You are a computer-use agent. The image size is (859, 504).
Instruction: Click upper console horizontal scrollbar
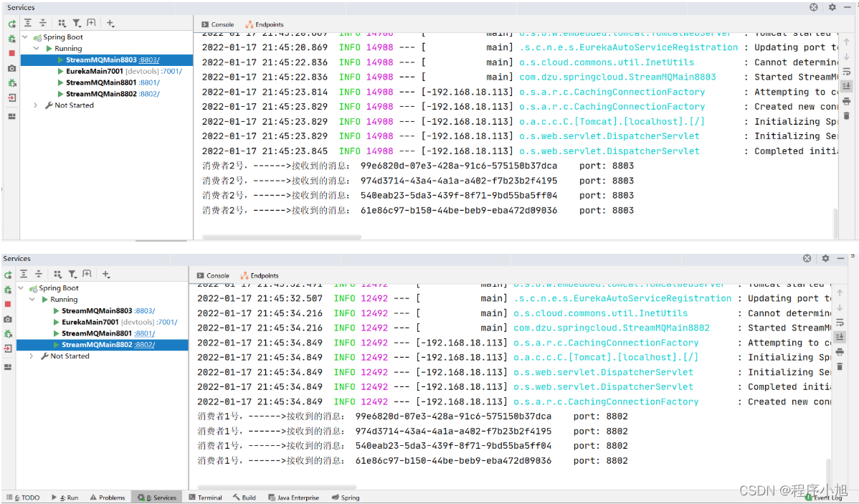click(282, 237)
